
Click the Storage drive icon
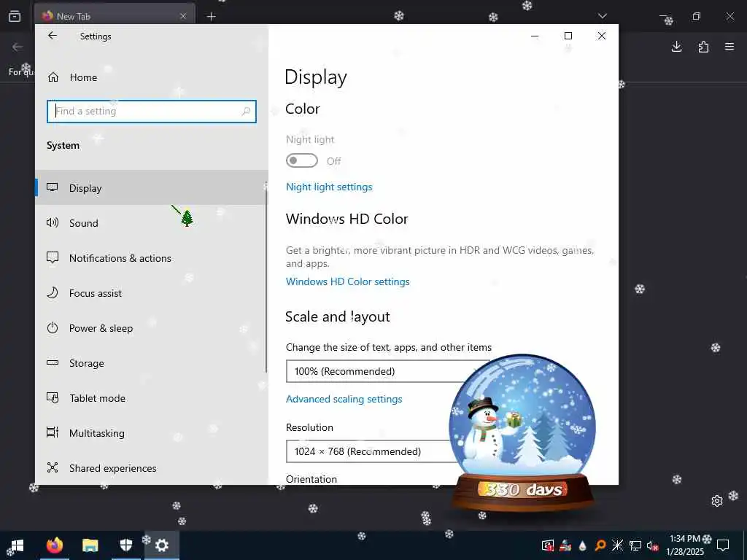click(53, 362)
